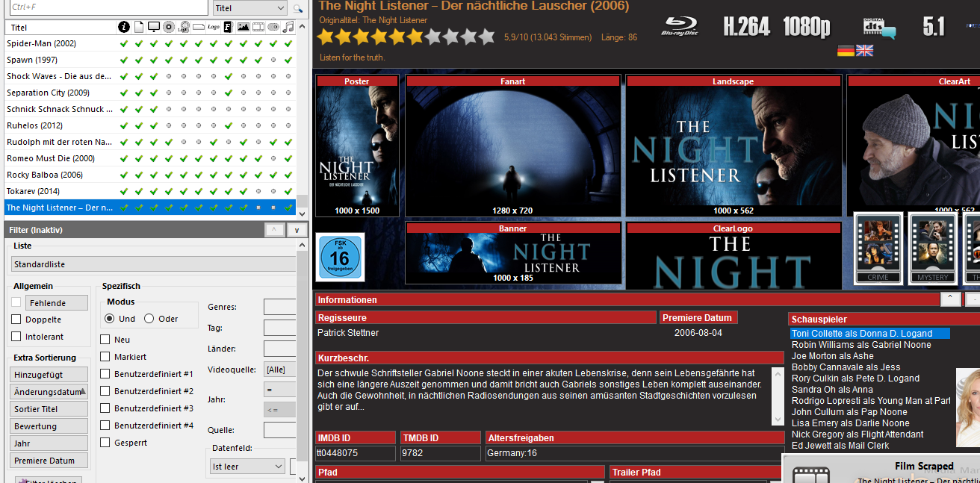Image resolution: width=980 pixels, height=483 pixels.
Task: Click the search magnifier icon
Action: click(x=297, y=8)
